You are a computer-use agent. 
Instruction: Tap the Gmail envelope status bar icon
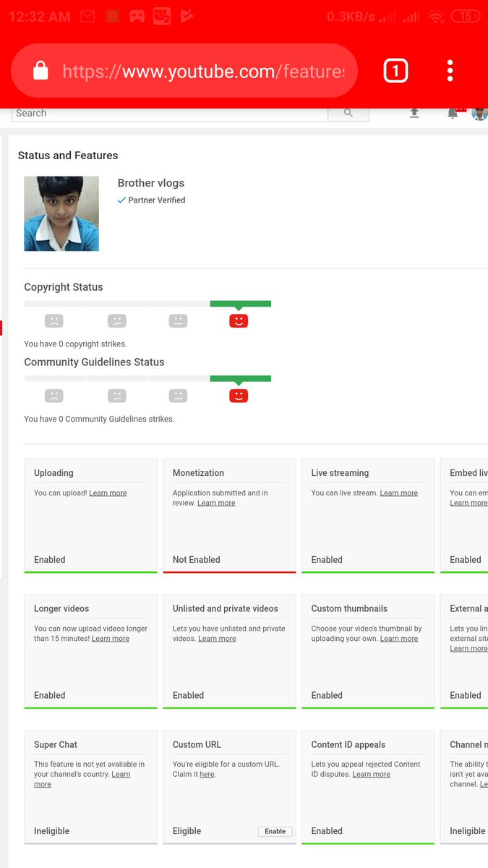point(87,16)
